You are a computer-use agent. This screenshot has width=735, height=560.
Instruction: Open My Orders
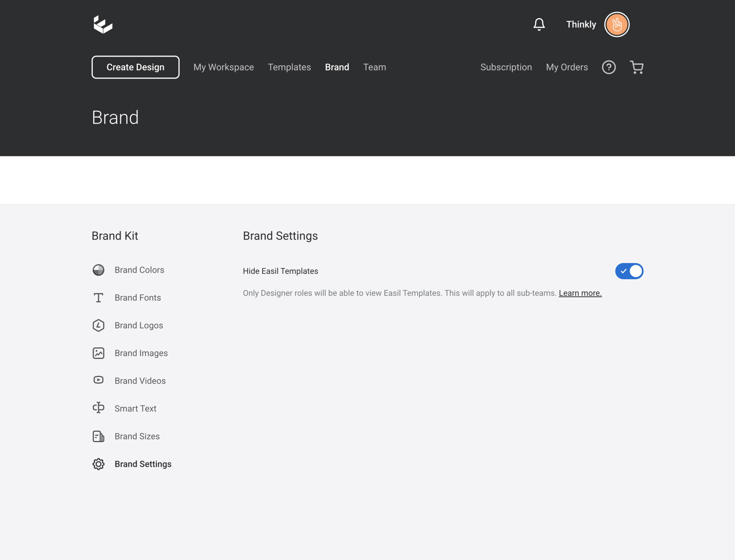click(567, 67)
